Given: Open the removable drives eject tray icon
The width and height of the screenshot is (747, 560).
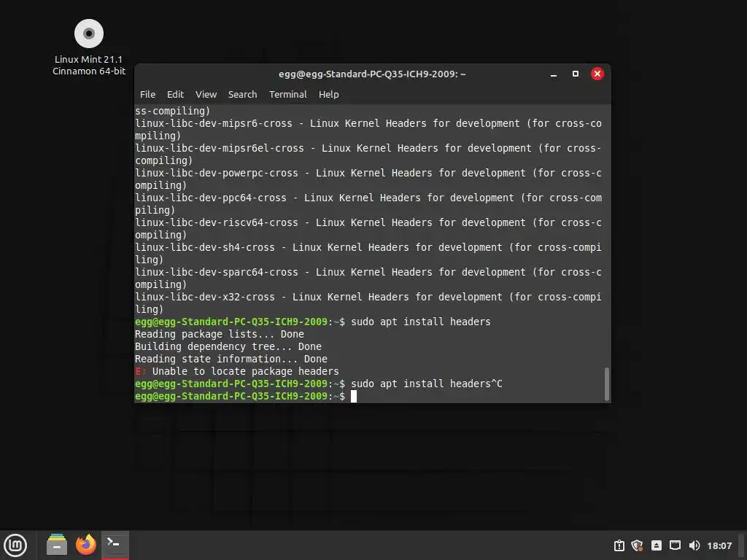Looking at the screenshot, I should click(x=656, y=545).
